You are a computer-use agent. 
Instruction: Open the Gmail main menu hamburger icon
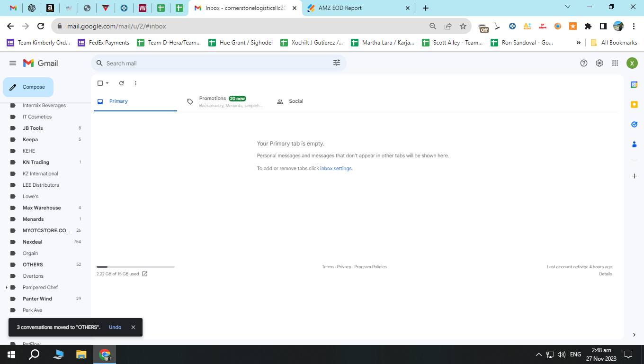click(x=13, y=63)
